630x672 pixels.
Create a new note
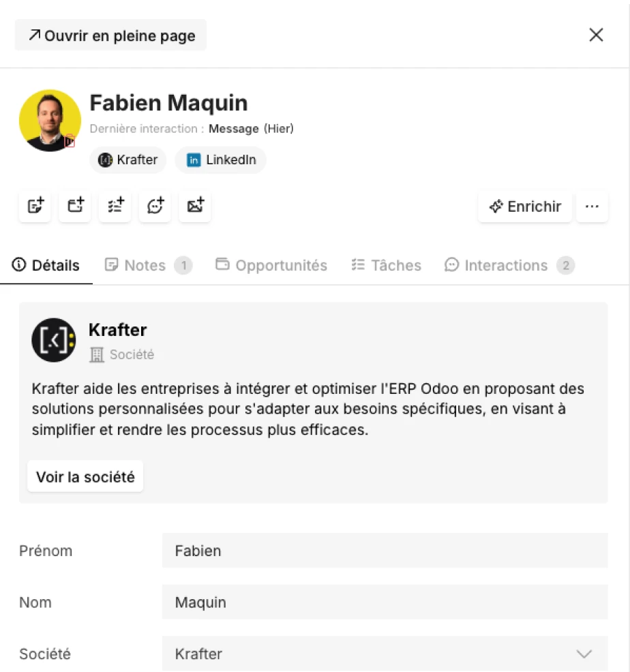(35, 206)
